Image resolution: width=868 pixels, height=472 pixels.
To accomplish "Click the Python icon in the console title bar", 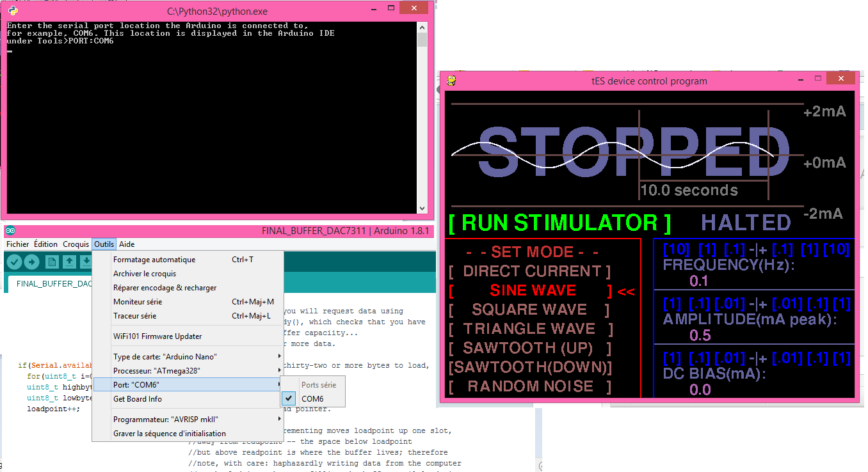I will (x=13, y=11).
